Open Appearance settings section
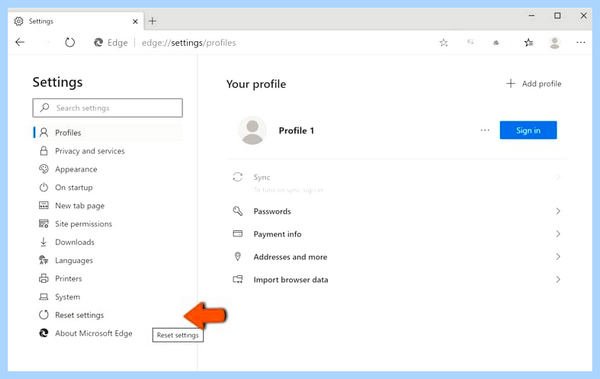 click(76, 169)
